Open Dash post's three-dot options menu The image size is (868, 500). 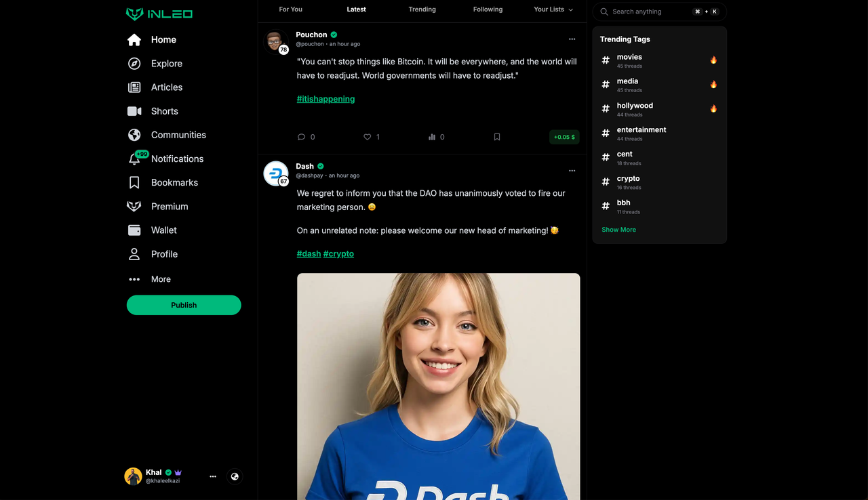point(572,171)
